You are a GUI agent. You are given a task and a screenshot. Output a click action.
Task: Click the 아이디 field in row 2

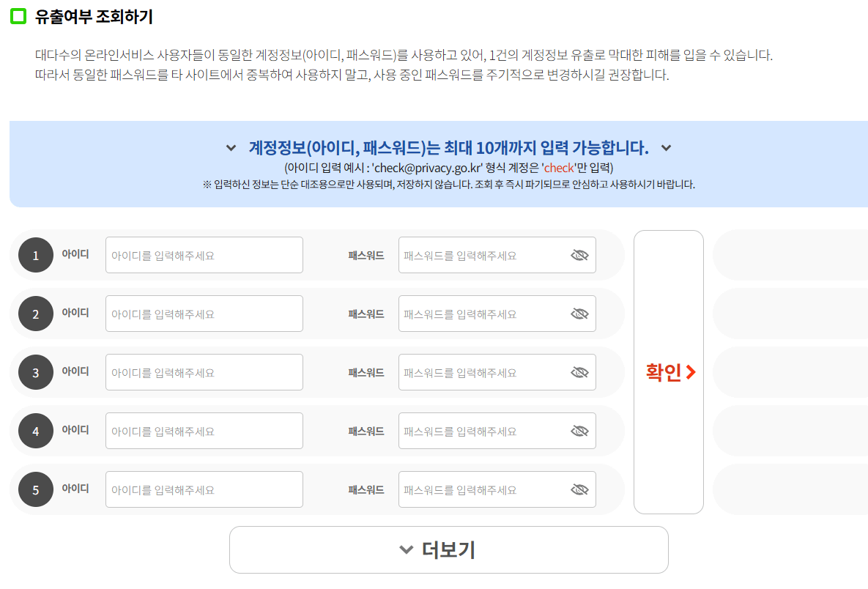[204, 314]
